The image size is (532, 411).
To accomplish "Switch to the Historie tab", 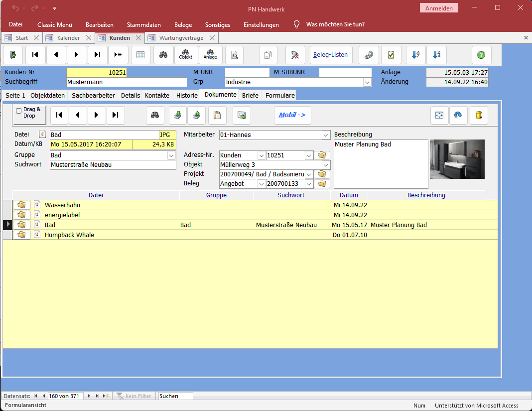I will tap(187, 95).
